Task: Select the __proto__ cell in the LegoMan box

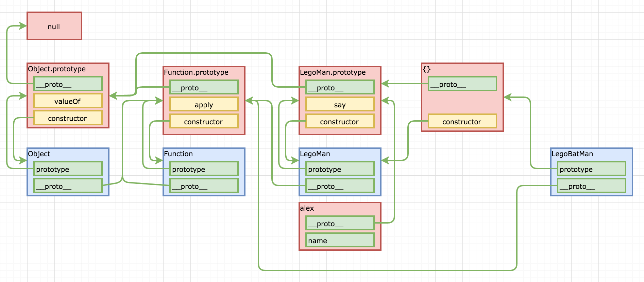Action: coord(340,186)
